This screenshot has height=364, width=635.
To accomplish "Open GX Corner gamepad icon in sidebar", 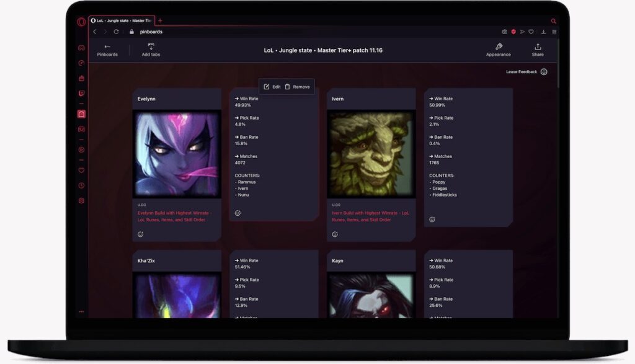I will tap(81, 48).
